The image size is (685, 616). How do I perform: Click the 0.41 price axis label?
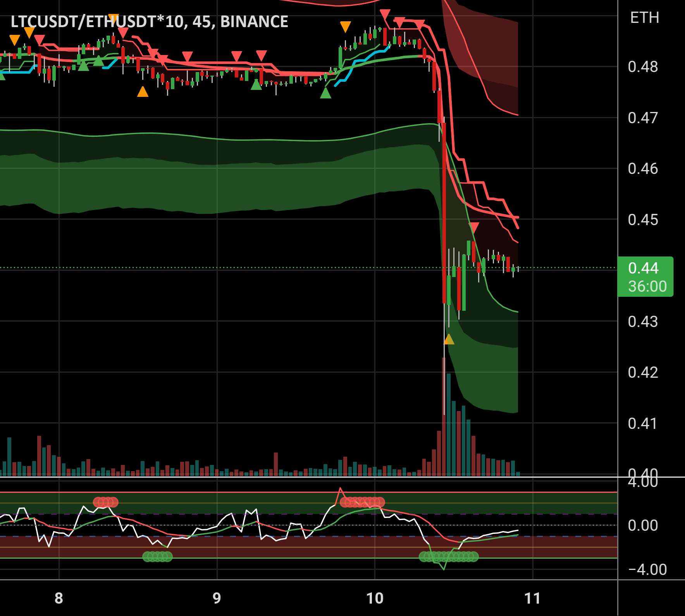point(643,423)
